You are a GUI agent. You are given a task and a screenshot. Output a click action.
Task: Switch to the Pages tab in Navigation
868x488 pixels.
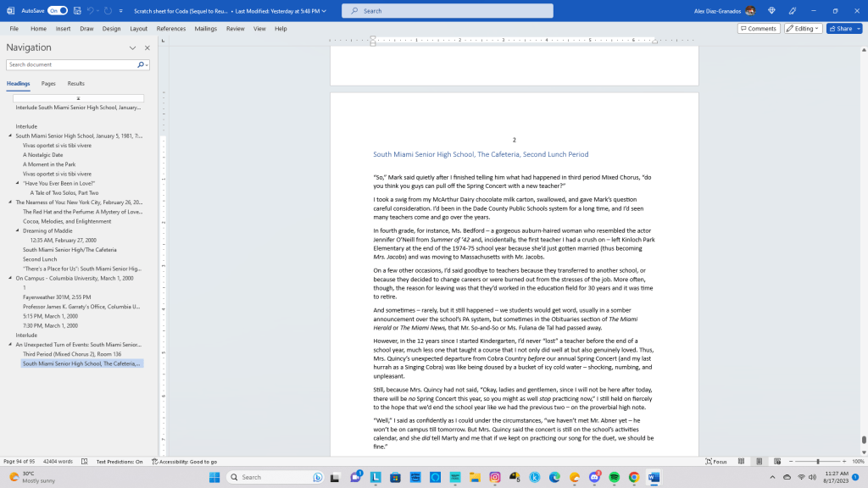point(48,84)
